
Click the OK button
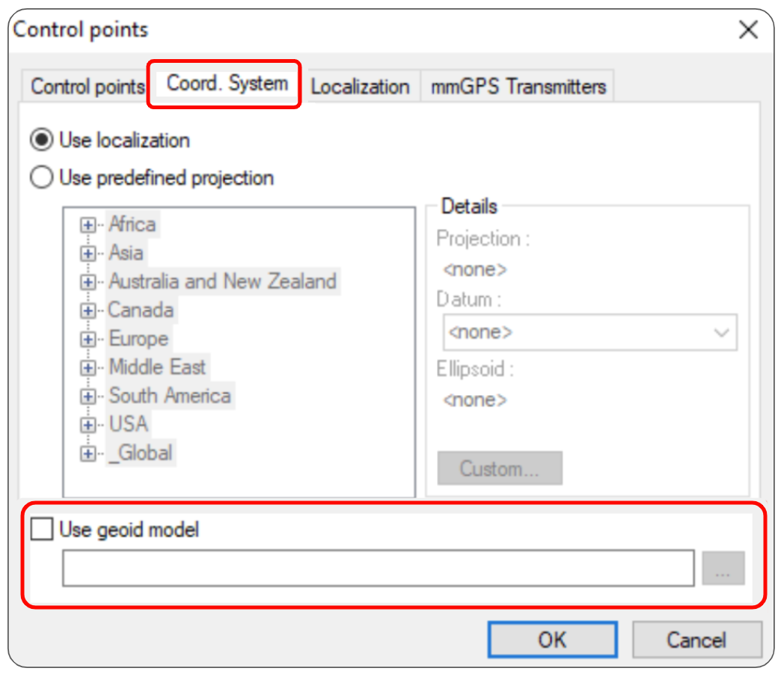[553, 640]
